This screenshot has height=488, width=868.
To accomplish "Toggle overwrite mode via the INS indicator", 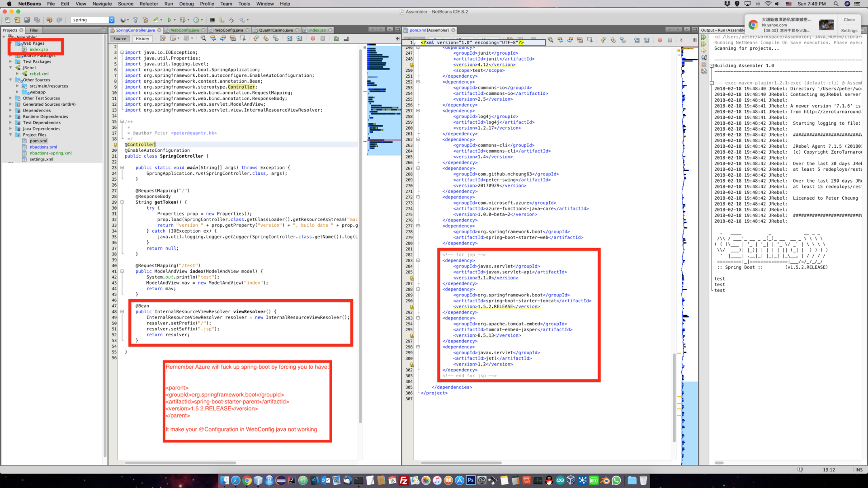I will click(858, 469).
